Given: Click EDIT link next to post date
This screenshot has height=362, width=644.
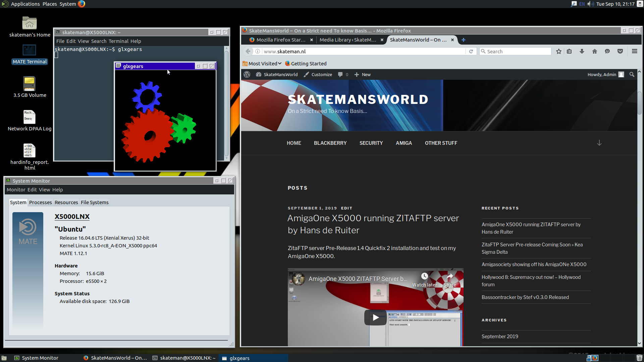Looking at the screenshot, I should (x=346, y=208).
